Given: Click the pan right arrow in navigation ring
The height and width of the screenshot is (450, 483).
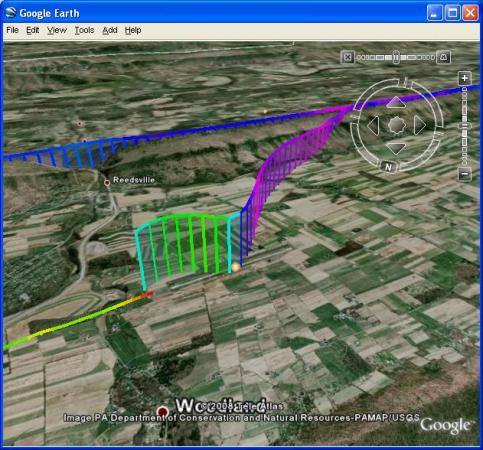Looking at the screenshot, I should click(420, 126).
